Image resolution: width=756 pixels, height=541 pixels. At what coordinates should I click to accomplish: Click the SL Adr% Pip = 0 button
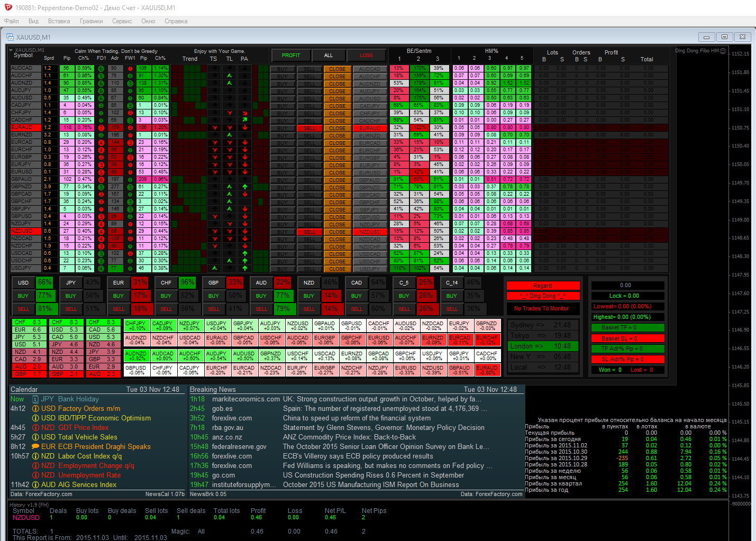[627, 360]
